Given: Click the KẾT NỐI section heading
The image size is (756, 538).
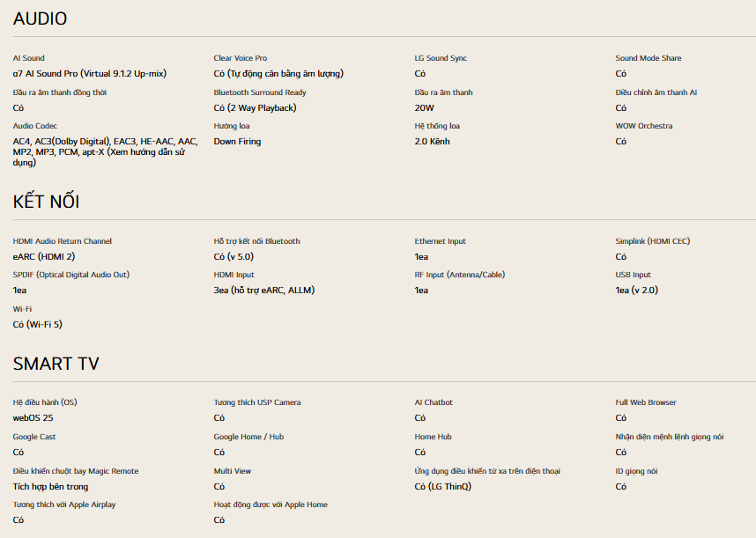Looking at the screenshot, I should (x=46, y=202).
